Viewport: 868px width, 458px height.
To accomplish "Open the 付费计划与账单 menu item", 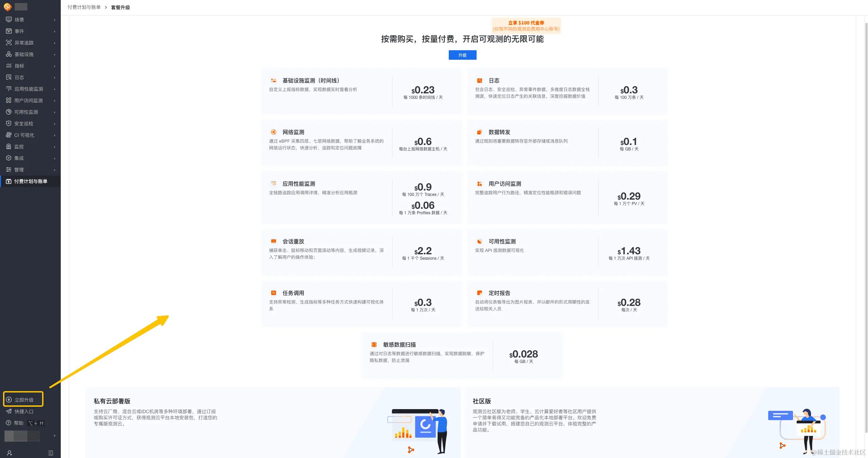I will coord(31,181).
